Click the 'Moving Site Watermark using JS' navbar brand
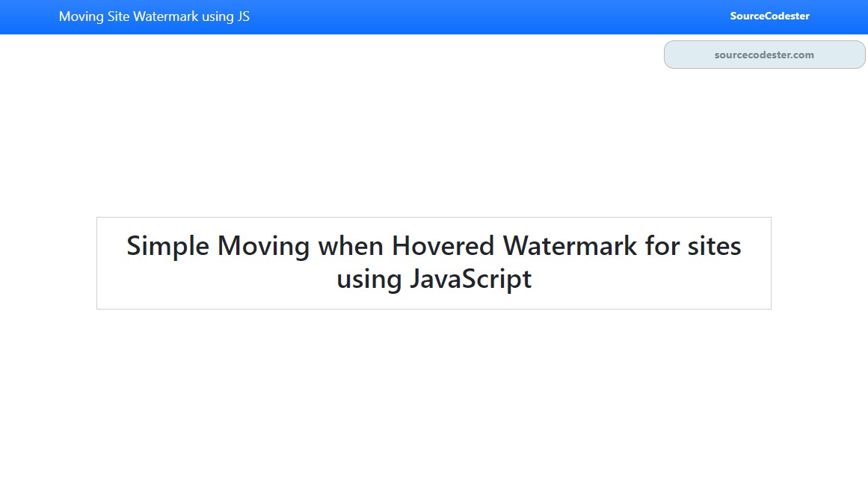The width and height of the screenshot is (868, 489). click(x=154, y=16)
